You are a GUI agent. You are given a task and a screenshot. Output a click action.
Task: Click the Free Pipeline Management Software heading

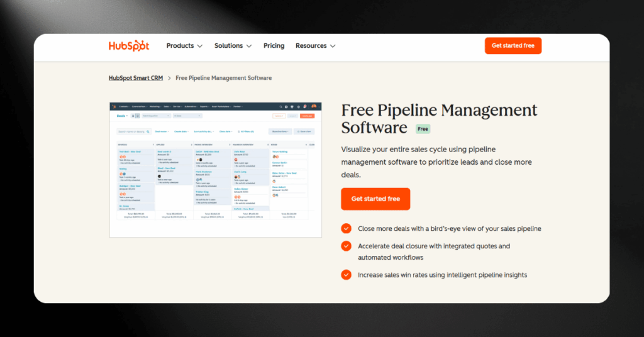tap(439, 119)
